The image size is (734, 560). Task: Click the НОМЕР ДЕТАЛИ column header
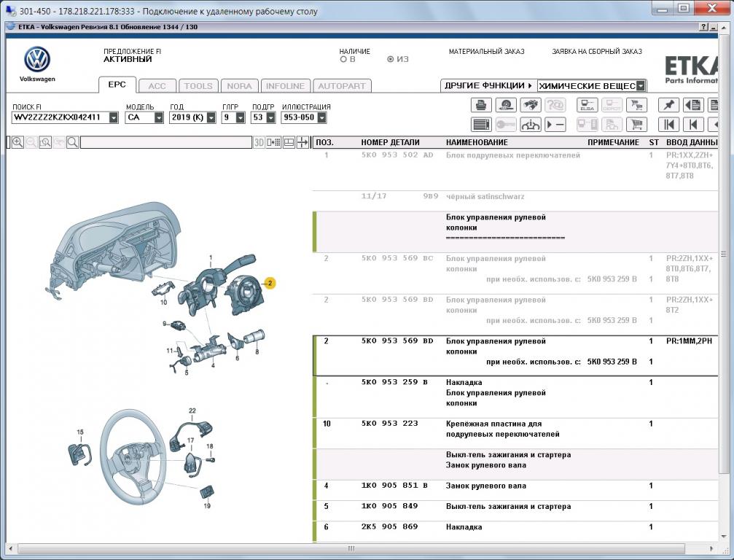(x=391, y=142)
